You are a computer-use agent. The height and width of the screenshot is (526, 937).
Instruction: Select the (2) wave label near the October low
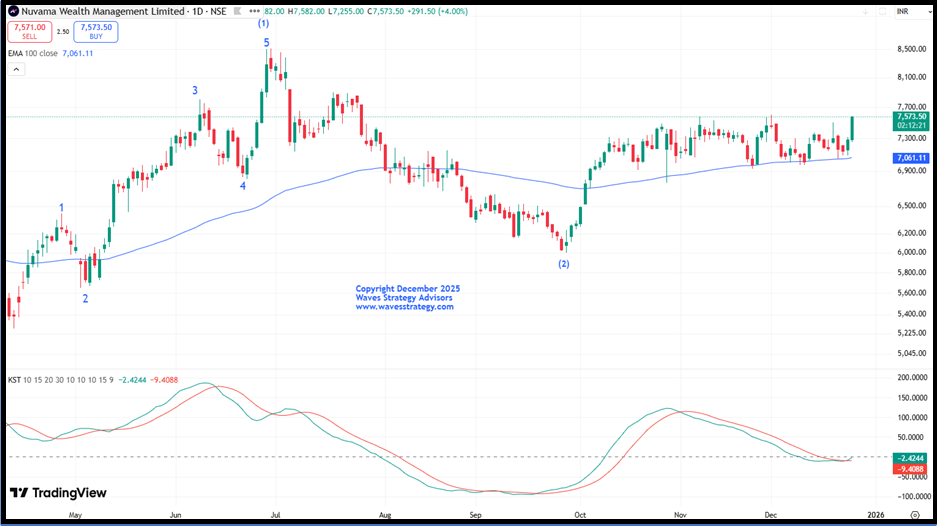(564, 264)
